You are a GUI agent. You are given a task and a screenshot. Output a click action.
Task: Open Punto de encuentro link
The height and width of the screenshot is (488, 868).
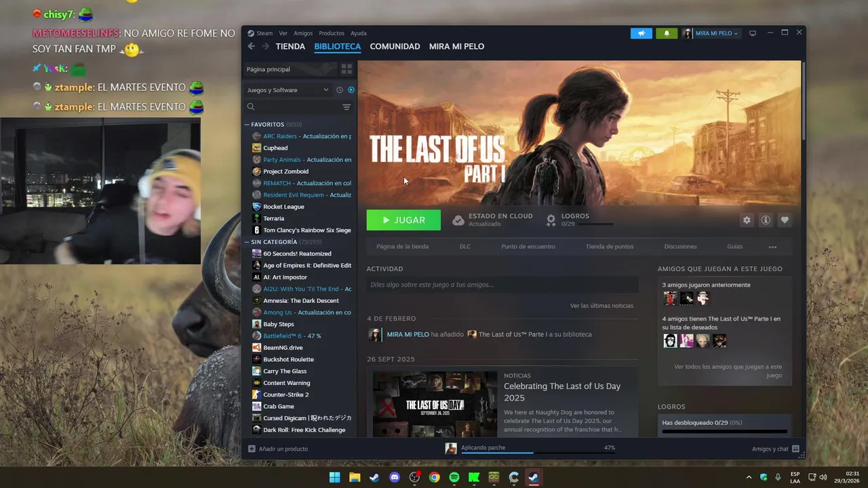[528, 247]
